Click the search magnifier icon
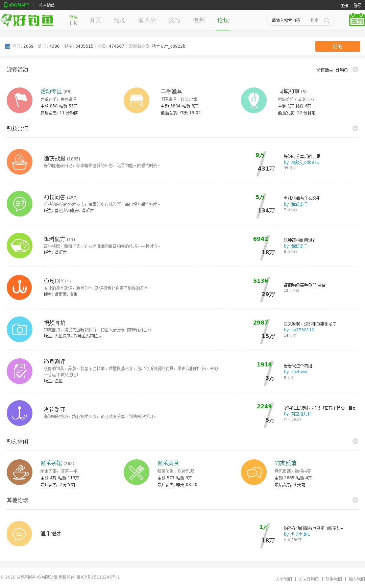Screen dimensions: 365x588 pos(326,20)
